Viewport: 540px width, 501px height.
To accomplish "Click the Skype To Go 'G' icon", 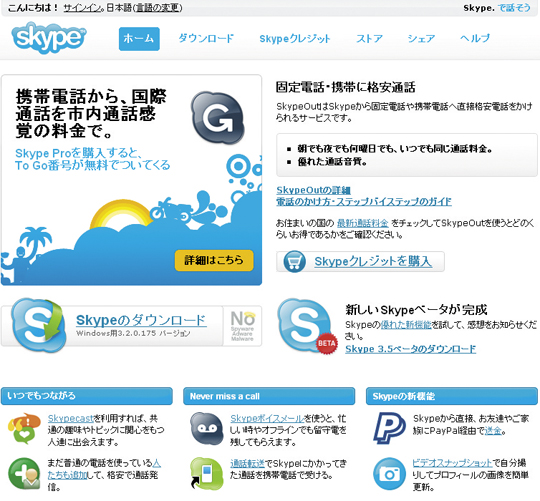I will [218, 118].
